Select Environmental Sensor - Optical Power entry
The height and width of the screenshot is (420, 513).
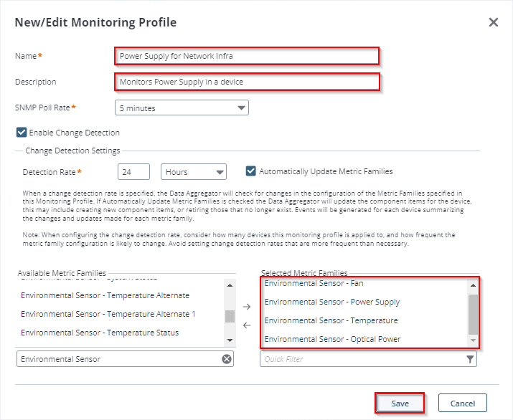tap(332, 339)
